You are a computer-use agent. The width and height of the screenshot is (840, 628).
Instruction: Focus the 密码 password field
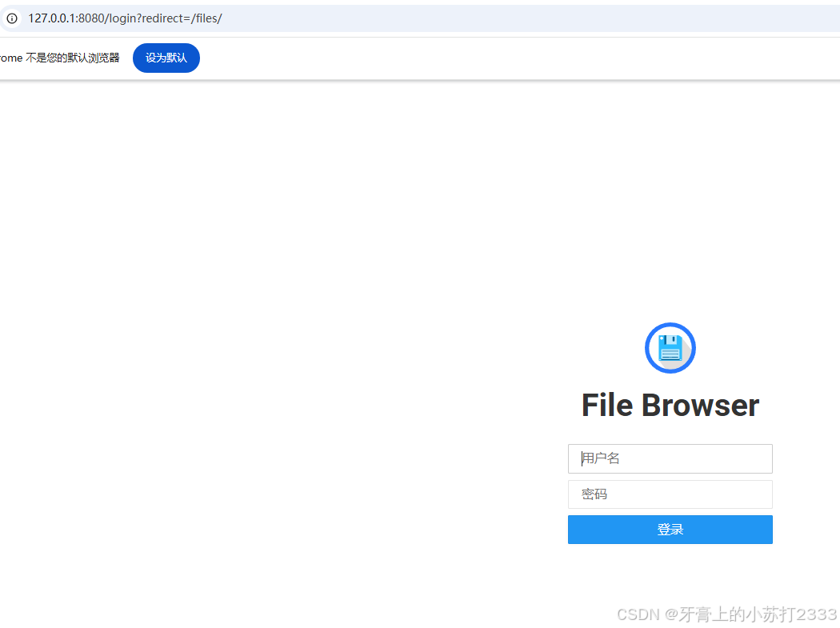point(670,494)
